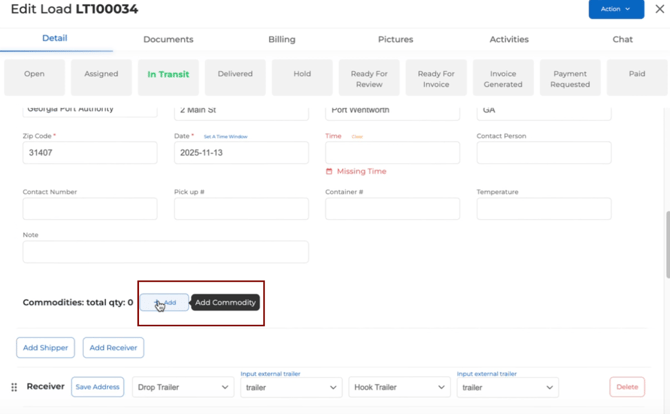Viewport: 670px width, 414px height.
Task: Open the second trailer select box
Action: pos(507,387)
